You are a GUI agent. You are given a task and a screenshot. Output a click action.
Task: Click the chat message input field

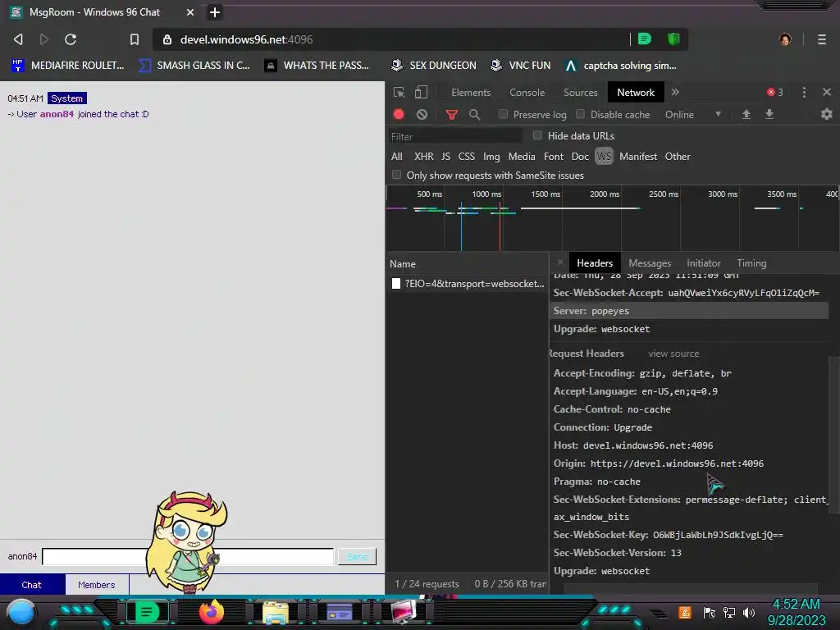(x=188, y=557)
